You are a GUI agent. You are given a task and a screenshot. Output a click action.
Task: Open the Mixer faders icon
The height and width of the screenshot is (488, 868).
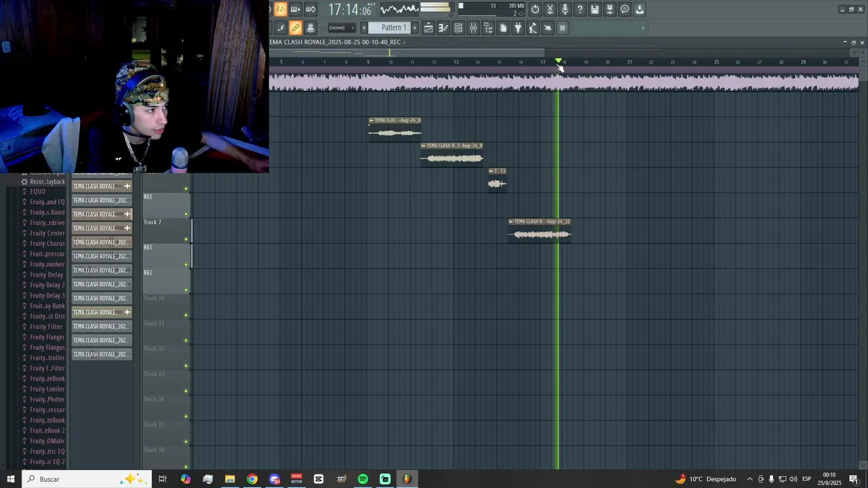click(x=473, y=28)
